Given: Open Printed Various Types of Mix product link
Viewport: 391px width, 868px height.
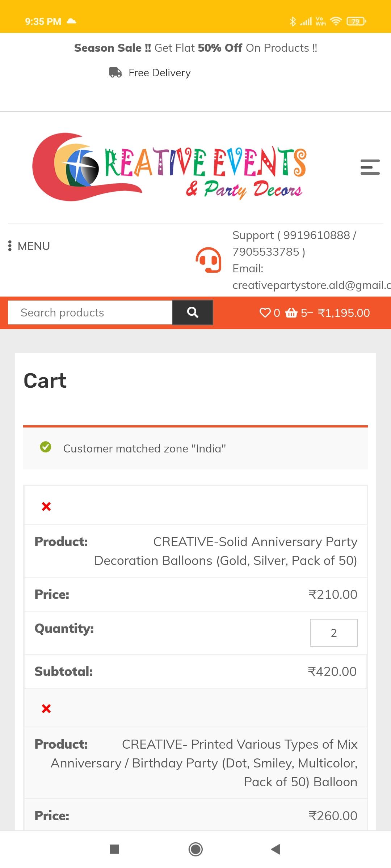Looking at the screenshot, I should tap(204, 763).
